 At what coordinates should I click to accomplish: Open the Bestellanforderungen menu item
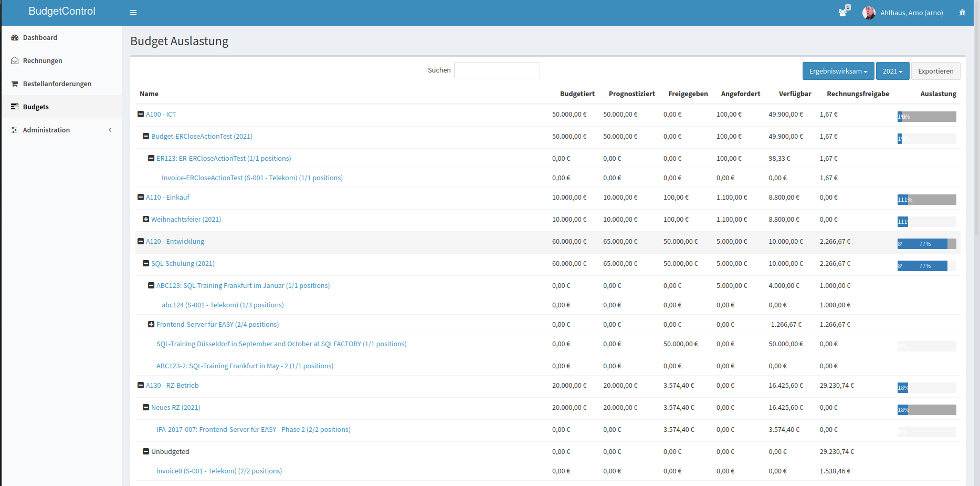[x=61, y=84]
